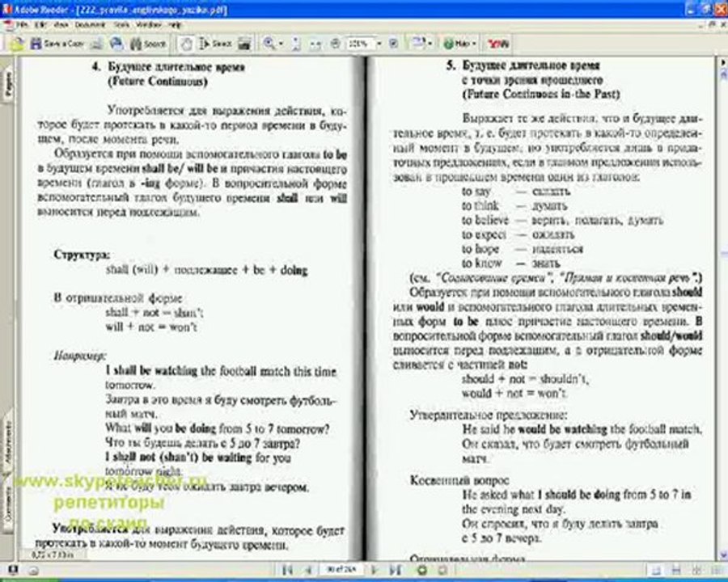728x582 pixels.
Task: Click 'to believe' in the verb list
Action: click(485, 220)
